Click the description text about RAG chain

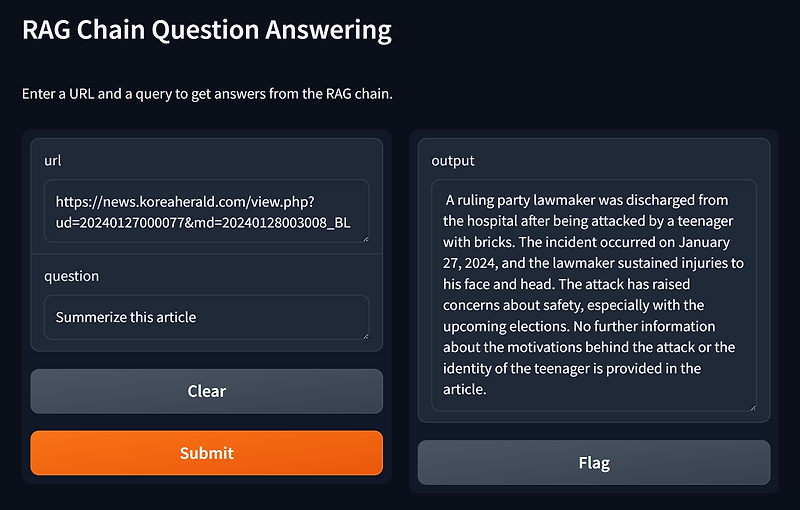207,94
